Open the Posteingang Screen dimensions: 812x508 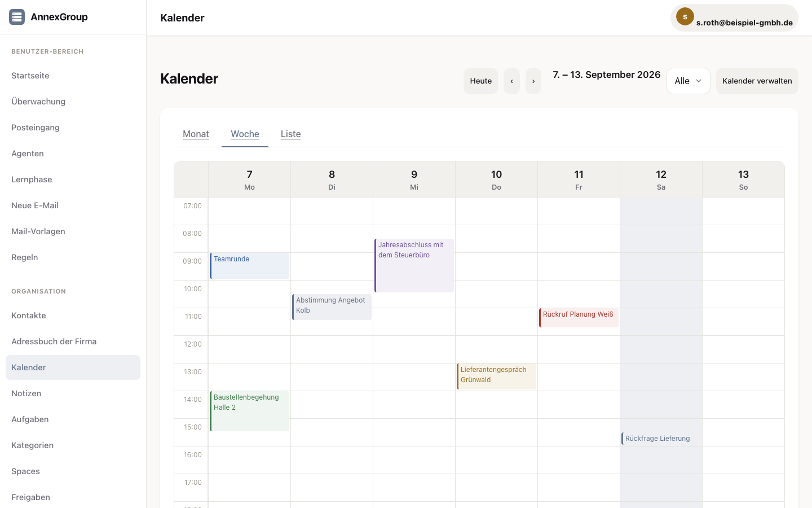click(x=73, y=128)
